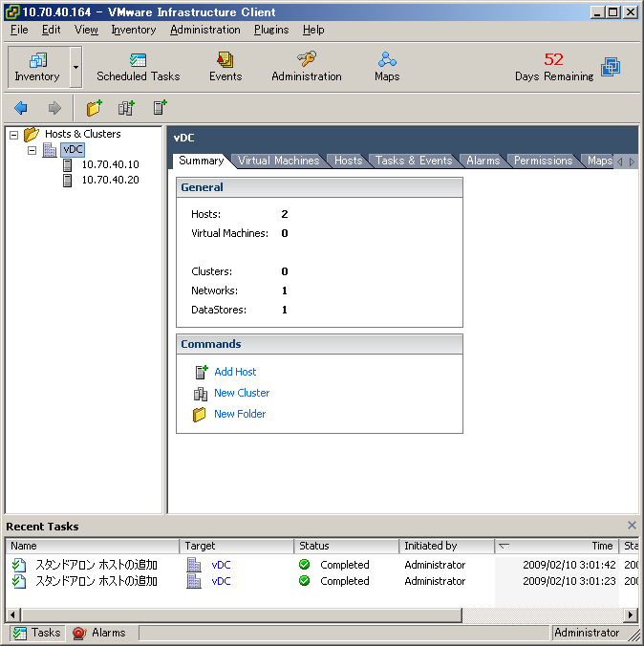Click the 52 Days Remaining license text
The height and width of the screenshot is (646, 644).
coord(554,67)
